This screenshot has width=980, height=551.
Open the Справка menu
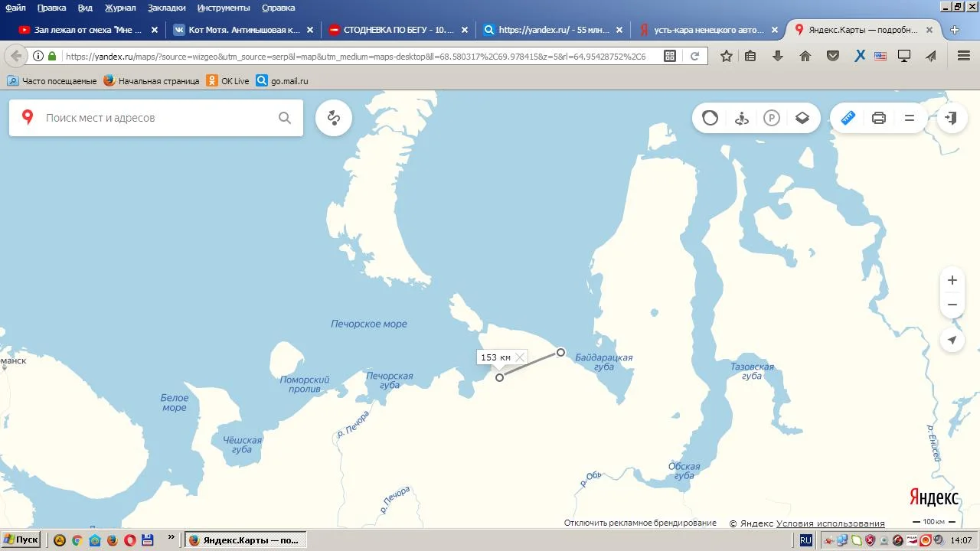(278, 8)
